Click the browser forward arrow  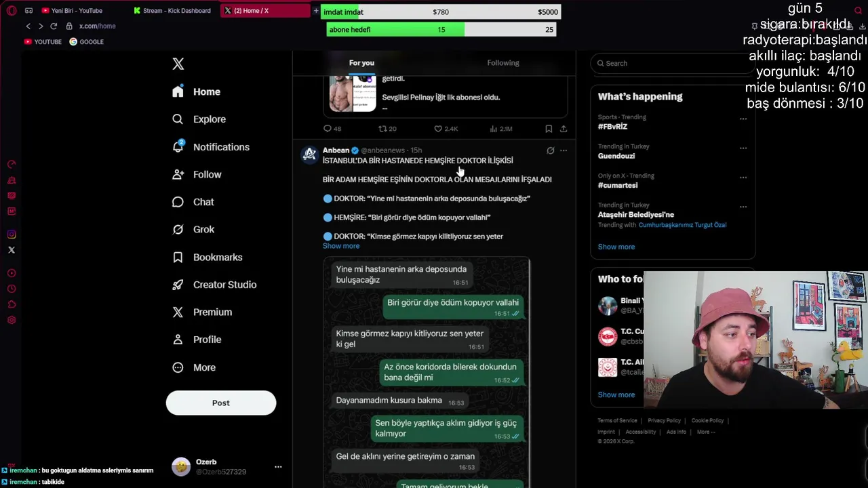(x=41, y=26)
